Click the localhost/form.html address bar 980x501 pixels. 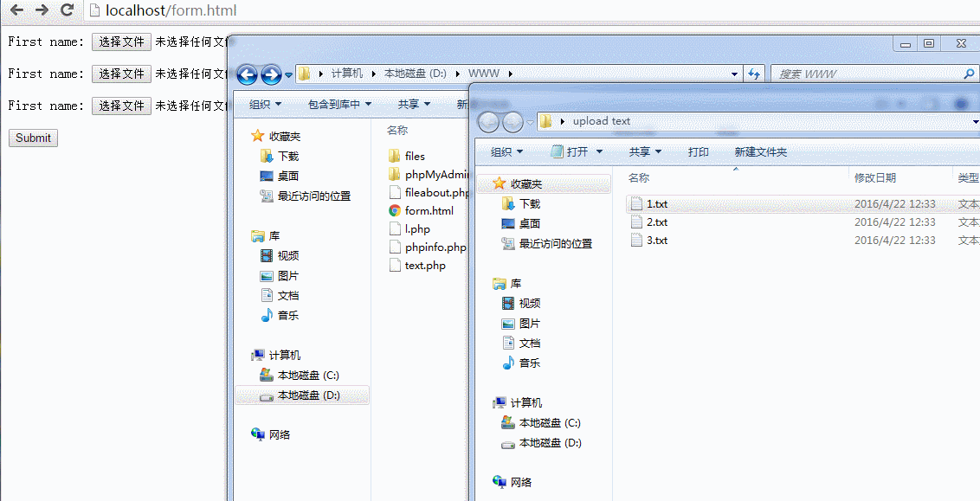pos(532,10)
